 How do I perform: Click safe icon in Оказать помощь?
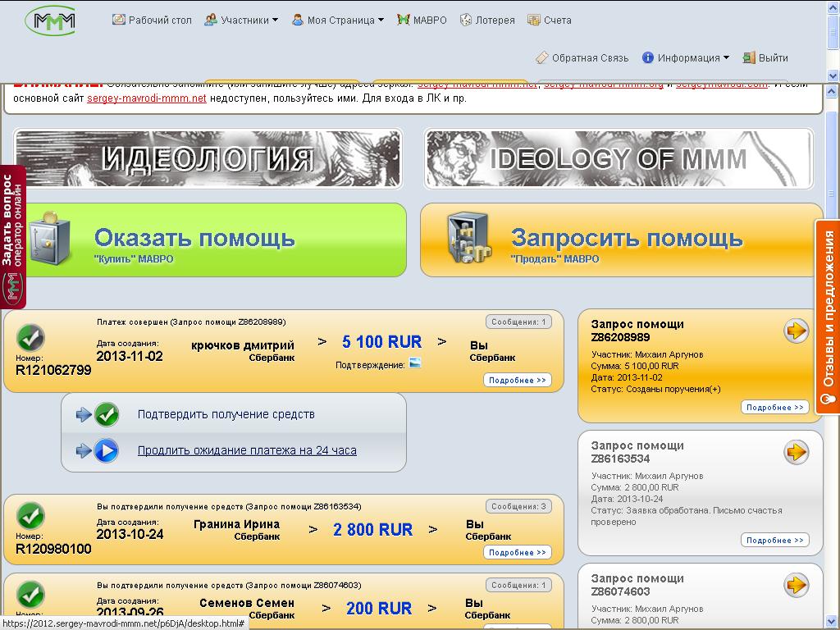point(49,239)
